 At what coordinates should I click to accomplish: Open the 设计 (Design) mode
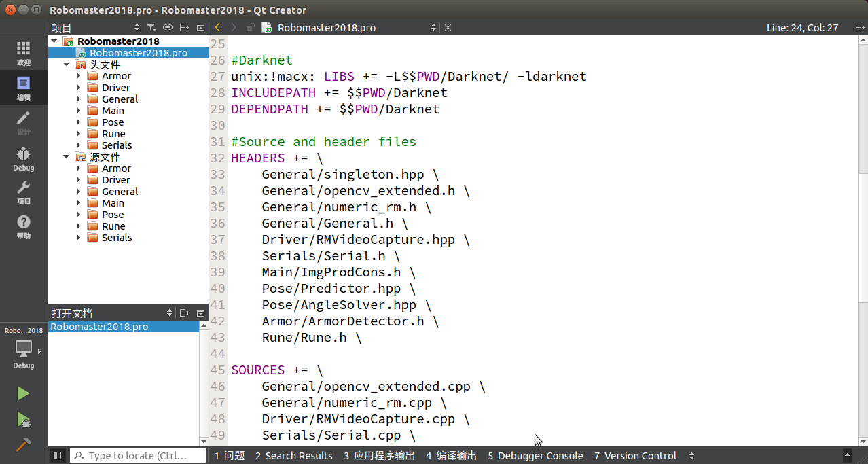pyautogui.click(x=24, y=122)
